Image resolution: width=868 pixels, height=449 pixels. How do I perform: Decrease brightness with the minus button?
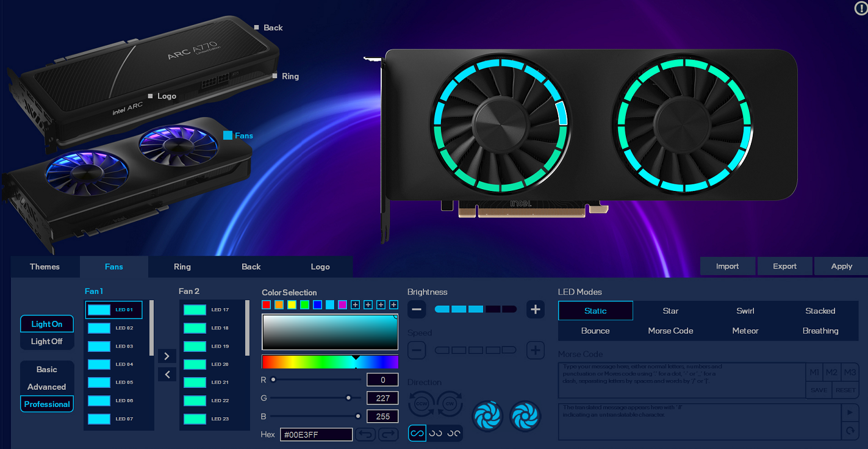tap(417, 309)
